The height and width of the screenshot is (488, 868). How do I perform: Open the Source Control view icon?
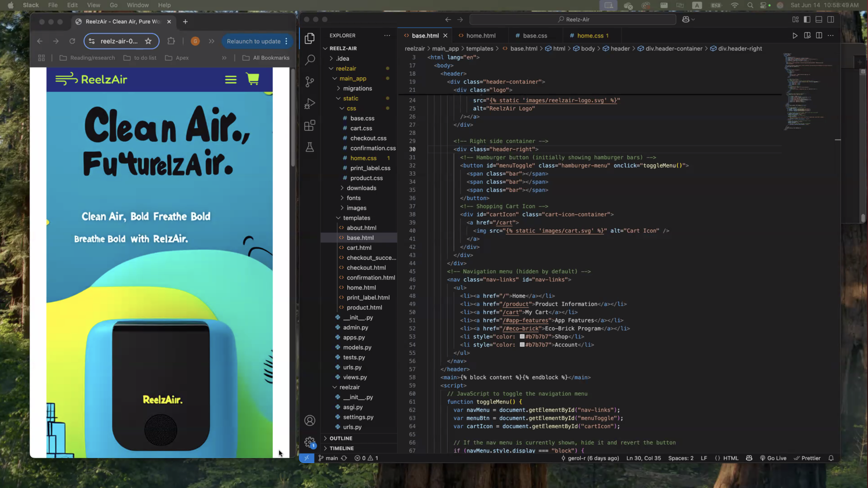310,81
